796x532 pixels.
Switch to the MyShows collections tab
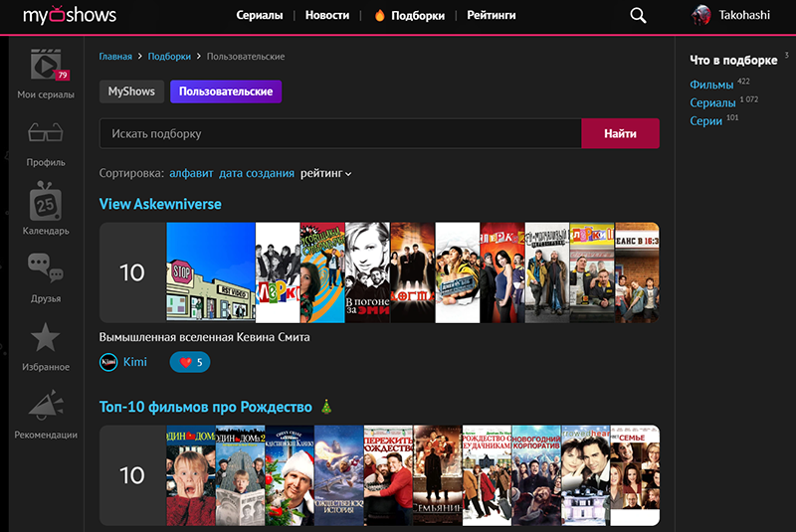pyautogui.click(x=131, y=91)
